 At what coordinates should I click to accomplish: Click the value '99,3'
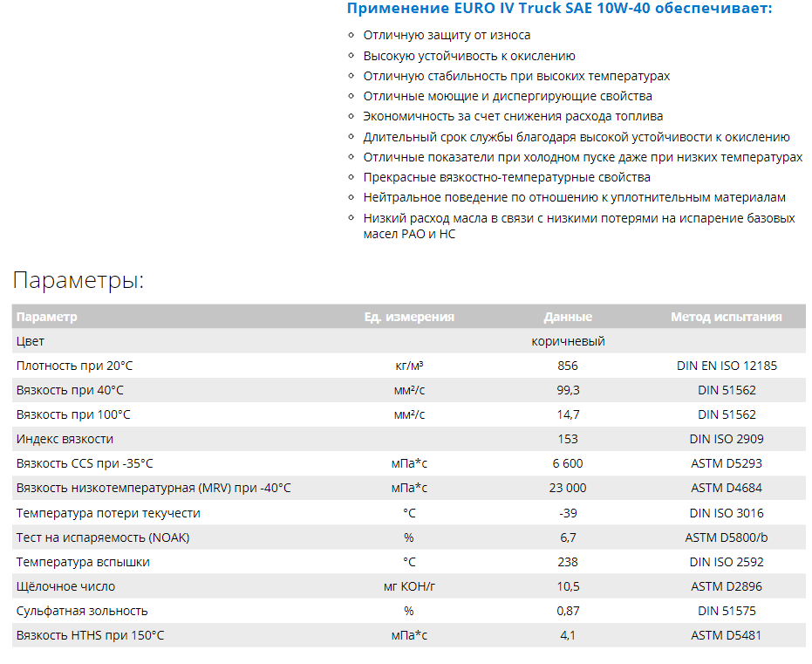pos(568,390)
